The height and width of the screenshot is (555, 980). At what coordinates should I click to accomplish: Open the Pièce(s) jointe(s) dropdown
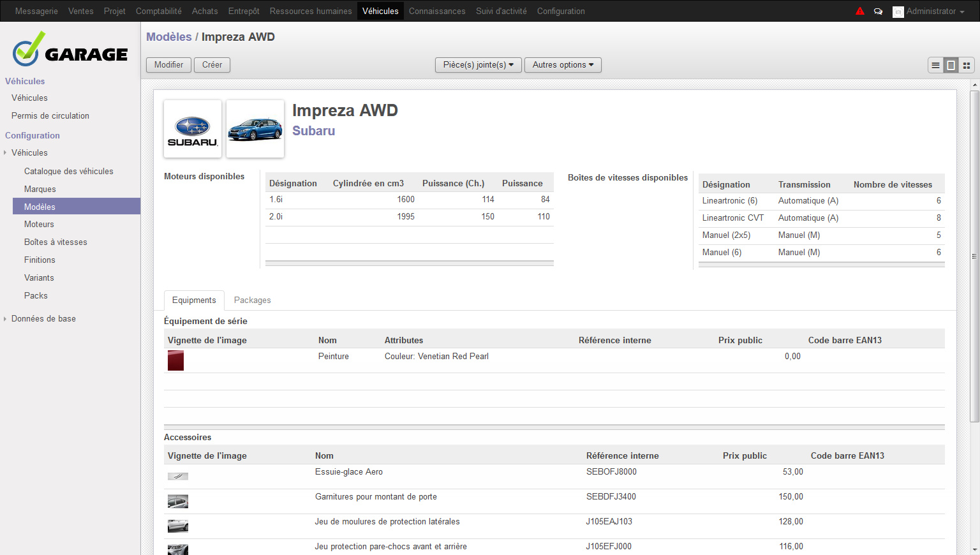pyautogui.click(x=478, y=65)
